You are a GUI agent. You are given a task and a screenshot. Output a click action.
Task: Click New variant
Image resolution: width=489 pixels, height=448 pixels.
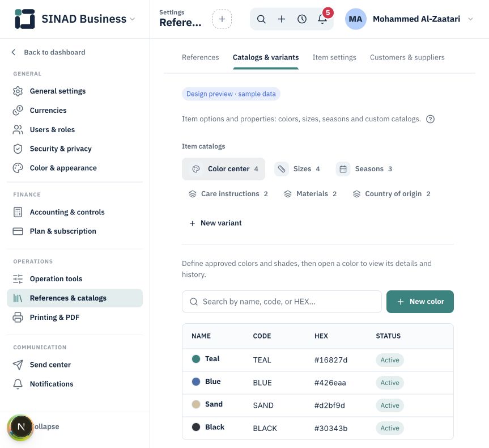pos(215,223)
